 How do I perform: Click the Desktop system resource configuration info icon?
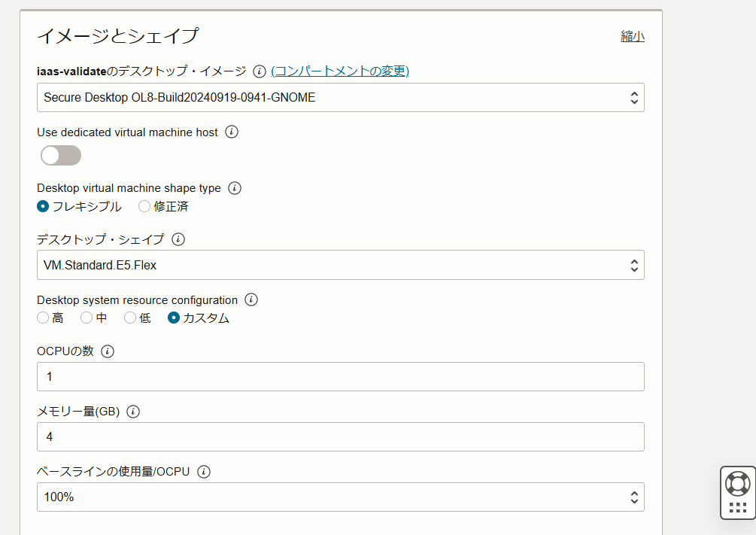coord(250,299)
